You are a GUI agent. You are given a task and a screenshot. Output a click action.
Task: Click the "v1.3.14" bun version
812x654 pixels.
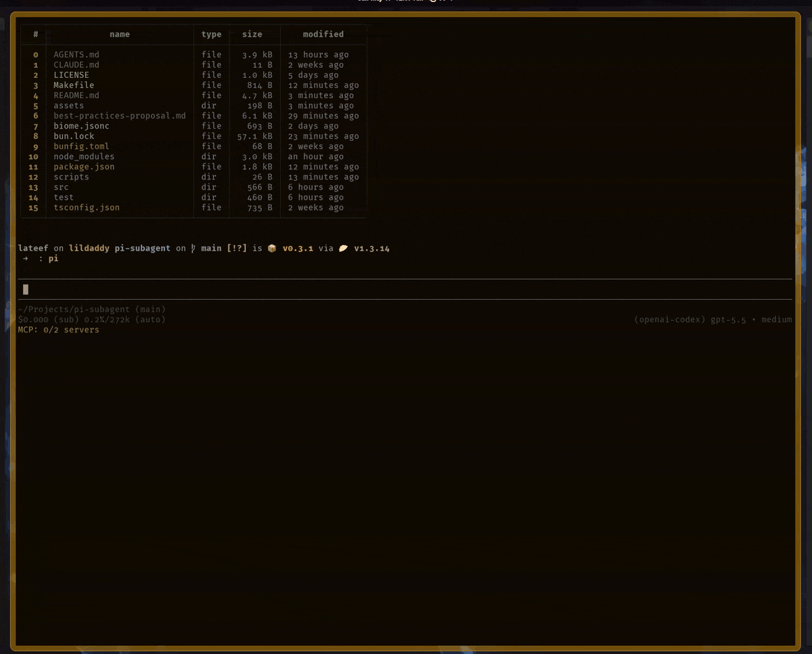coord(371,248)
